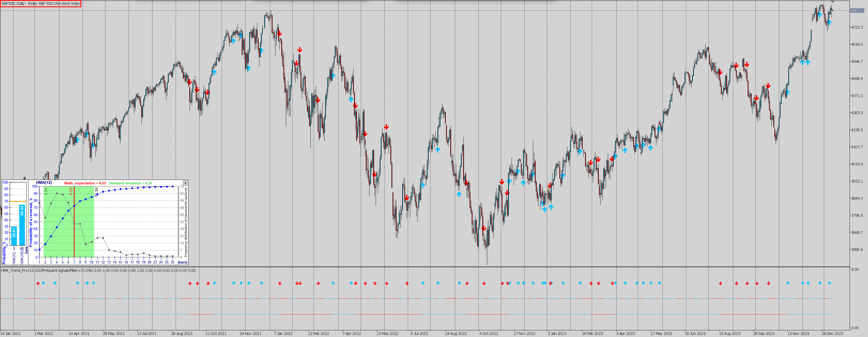Click the last blue up arrow on price chart
The width and height of the screenshot is (868, 337).
pos(829,22)
